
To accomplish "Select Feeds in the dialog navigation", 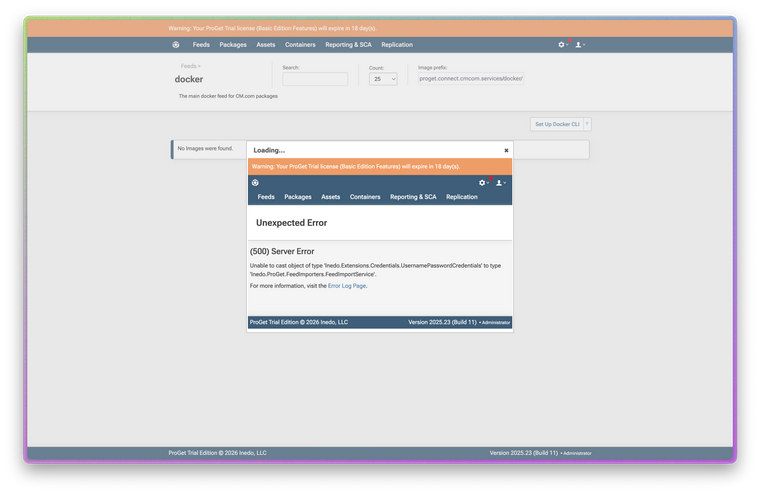I will 266,197.
